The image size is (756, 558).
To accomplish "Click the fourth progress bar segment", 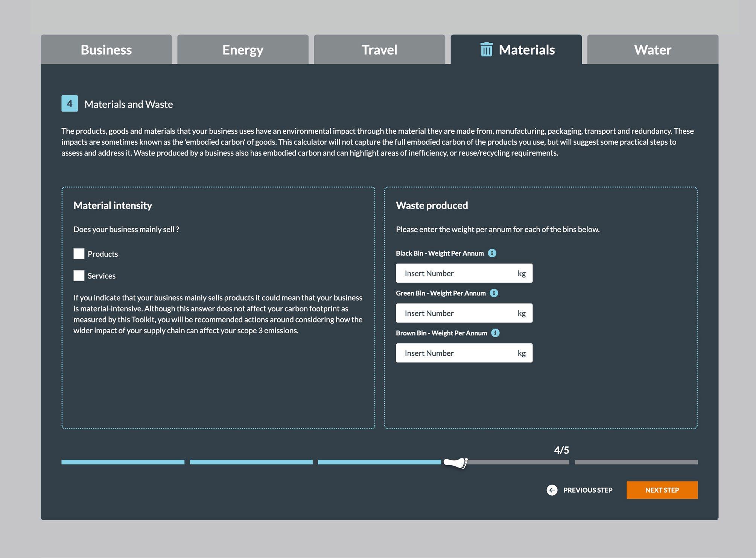I will coord(519,462).
